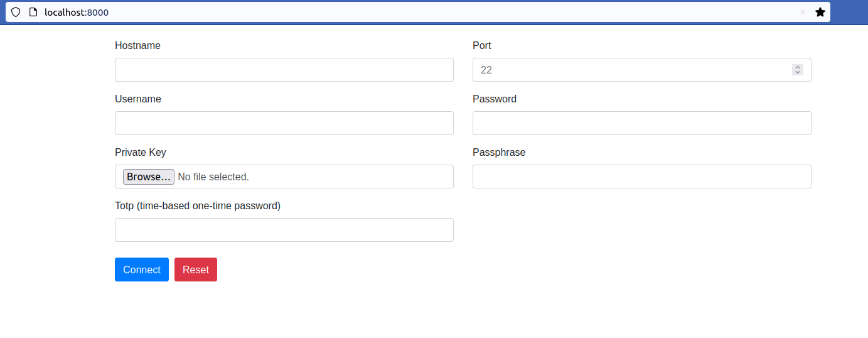This screenshot has width=868, height=338.
Task: Decrement Port with spinner down arrow
Action: tap(798, 73)
